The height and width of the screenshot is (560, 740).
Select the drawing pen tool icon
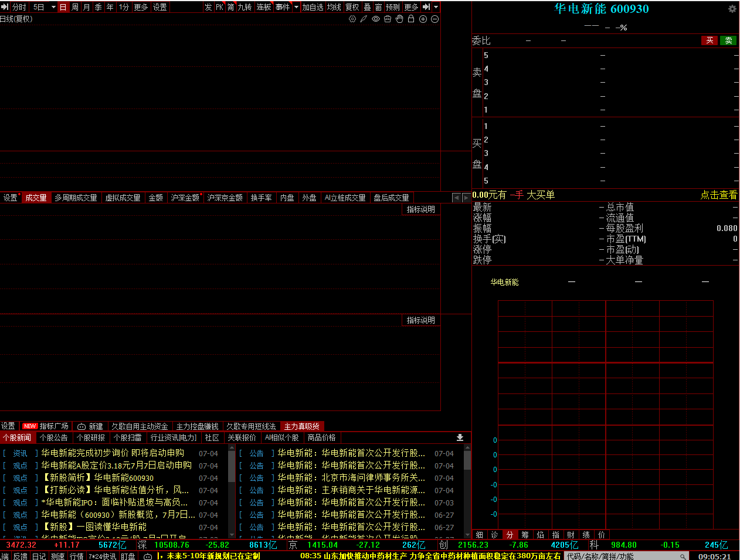[x=364, y=19]
